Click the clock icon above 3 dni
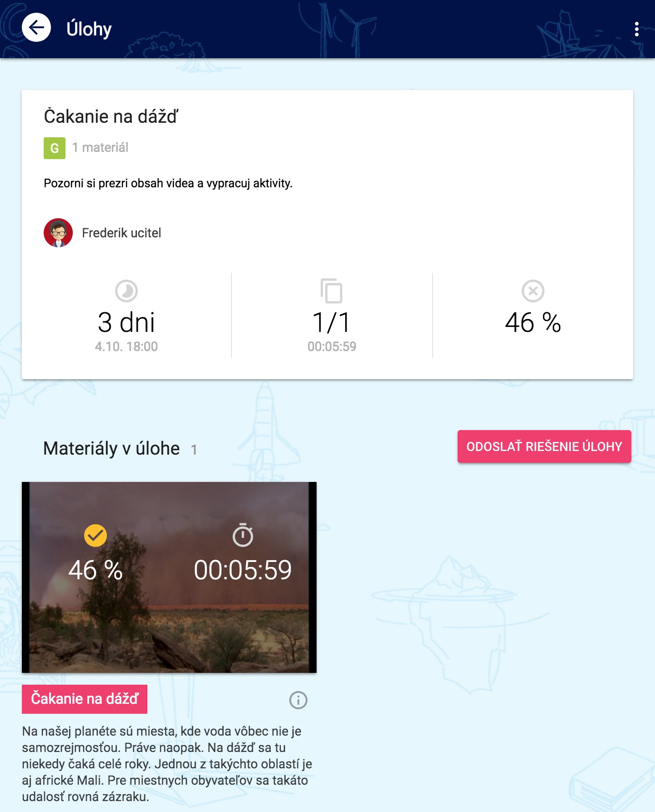Screen dimensions: 655x812 click(126, 291)
